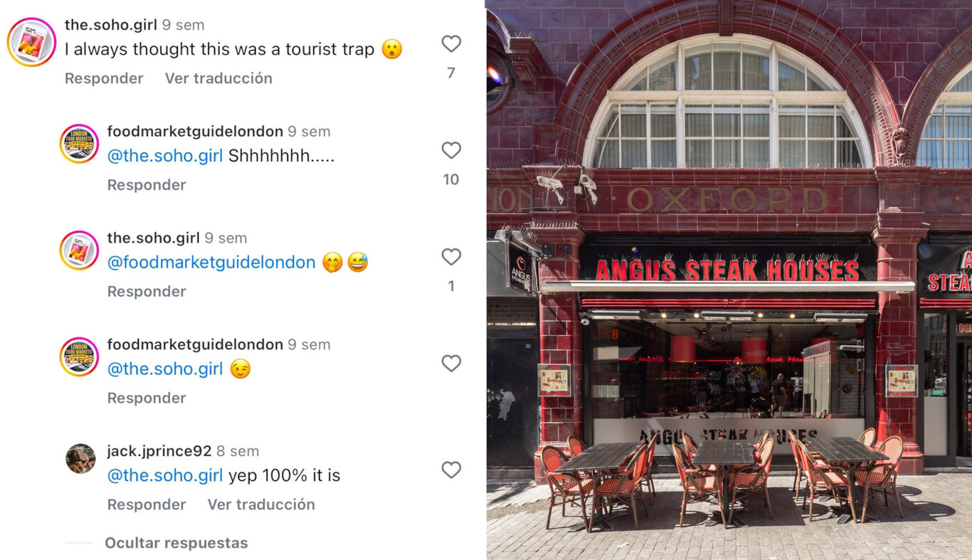This screenshot has width=972, height=560.
Task: Open foodmarketguidelondon's avatar beside 'Shhhhhhh'
Action: click(79, 144)
